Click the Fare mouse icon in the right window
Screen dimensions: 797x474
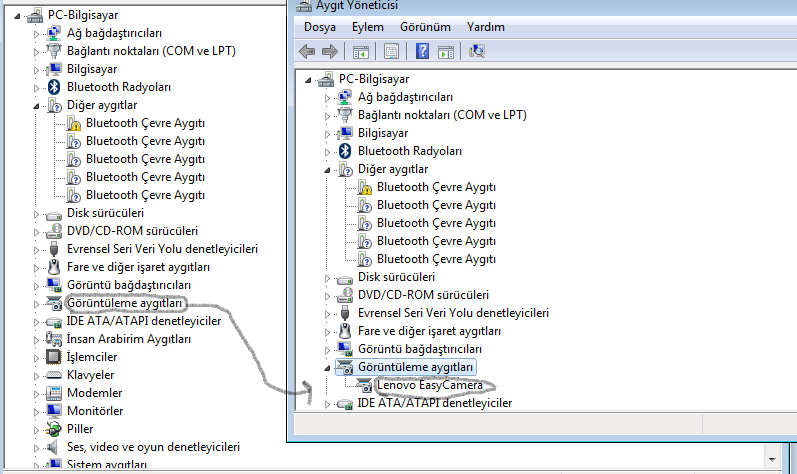(345, 331)
